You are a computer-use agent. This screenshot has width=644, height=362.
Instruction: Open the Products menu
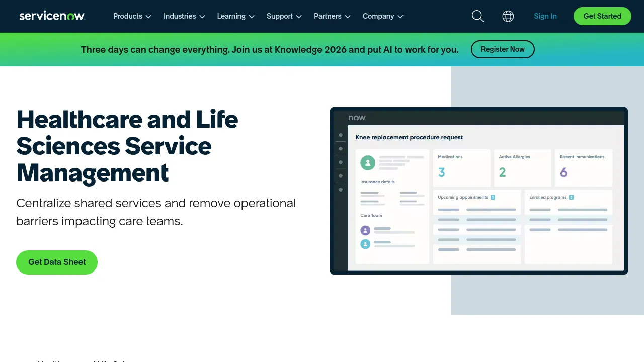[132, 16]
